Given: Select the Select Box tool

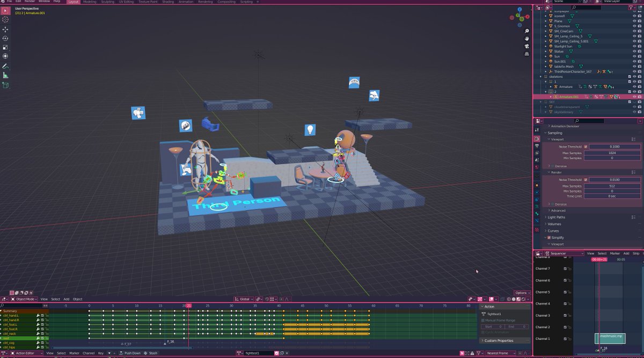Looking at the screenshot, I should pyautogui.click(x=5, y=10).
